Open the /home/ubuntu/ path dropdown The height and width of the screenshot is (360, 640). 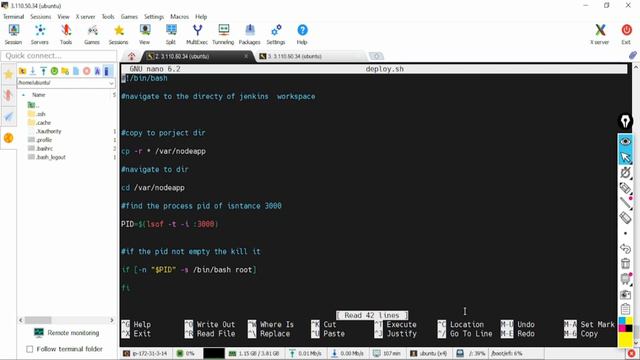click(111, 83)
